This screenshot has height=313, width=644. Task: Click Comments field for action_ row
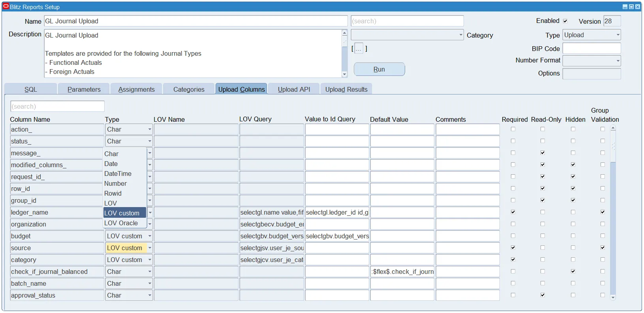[468, 129]
